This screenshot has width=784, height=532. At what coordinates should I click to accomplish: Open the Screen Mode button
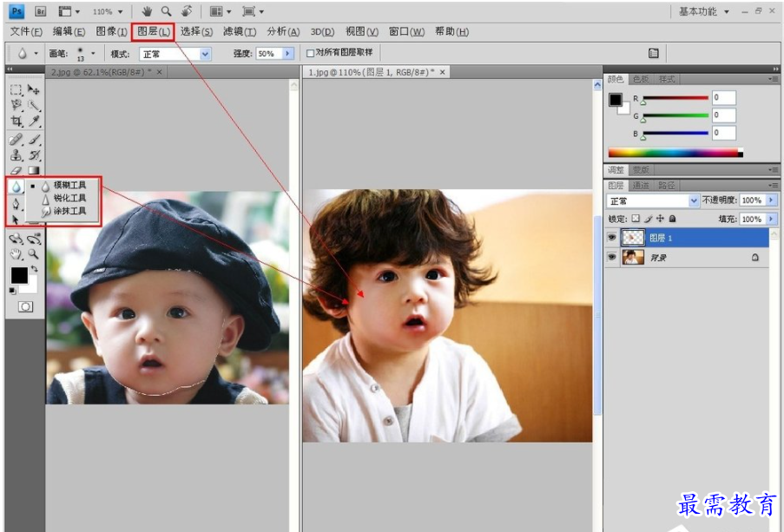tap(253, 11)
